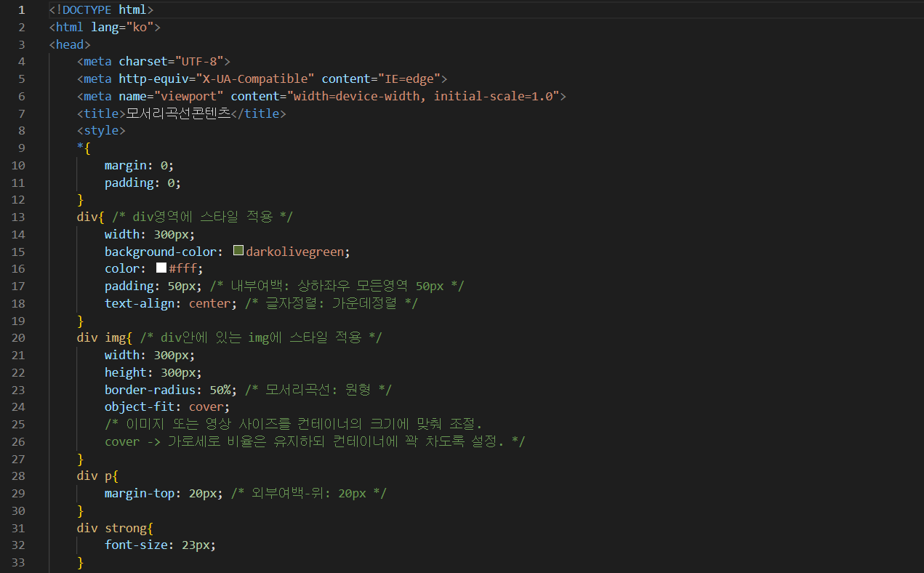Screen dimensions: 924x573
Task: Select line number 20 in the gutter
Action: tap(18, 337)
